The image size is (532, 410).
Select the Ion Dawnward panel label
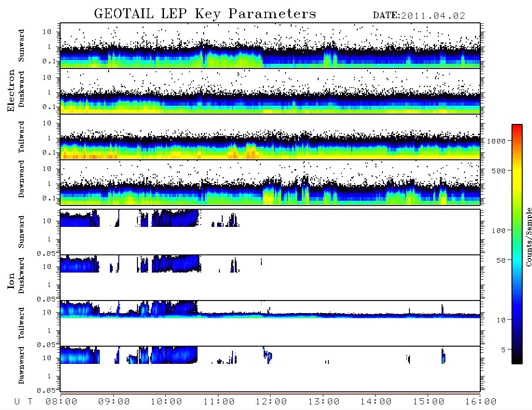tap(21, 365)
